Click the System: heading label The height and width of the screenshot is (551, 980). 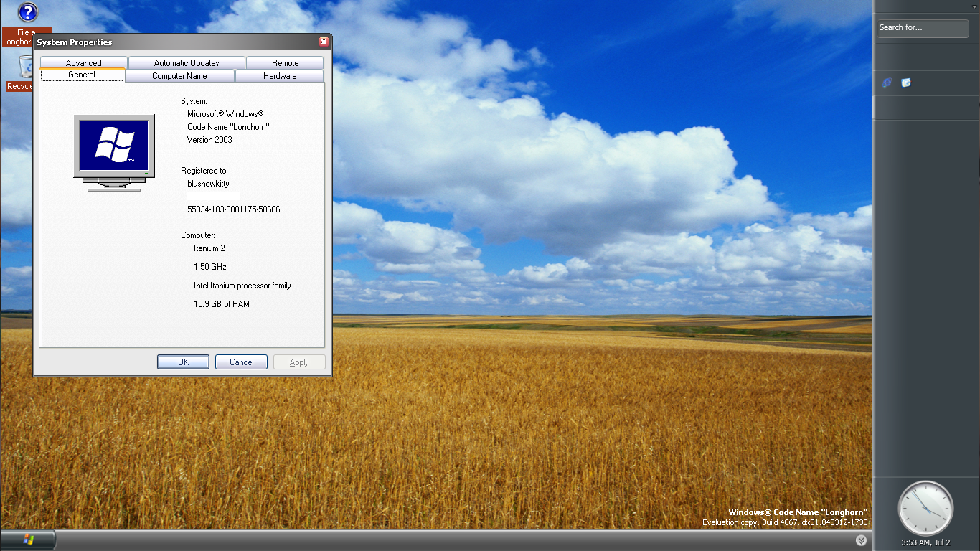pos(194,101)
